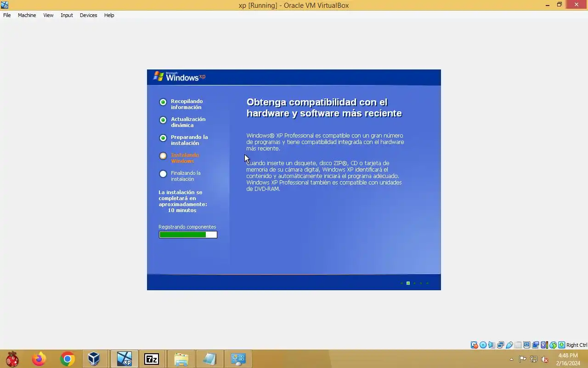Open the USB devices status icon
The image size is (588, 368).
509,345
